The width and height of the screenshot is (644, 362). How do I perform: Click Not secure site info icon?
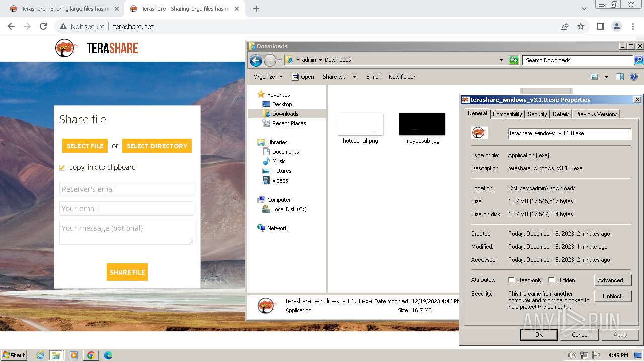tap(63, 26)
